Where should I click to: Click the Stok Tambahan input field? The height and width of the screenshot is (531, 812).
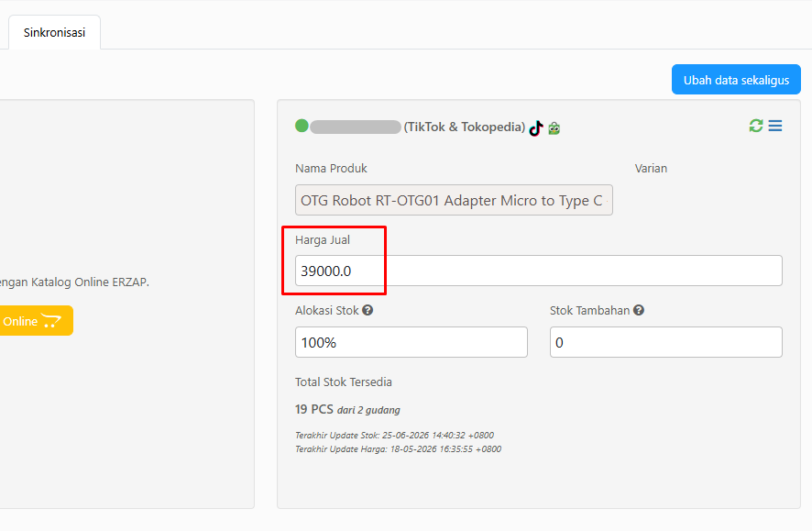(x=666, y=342)
